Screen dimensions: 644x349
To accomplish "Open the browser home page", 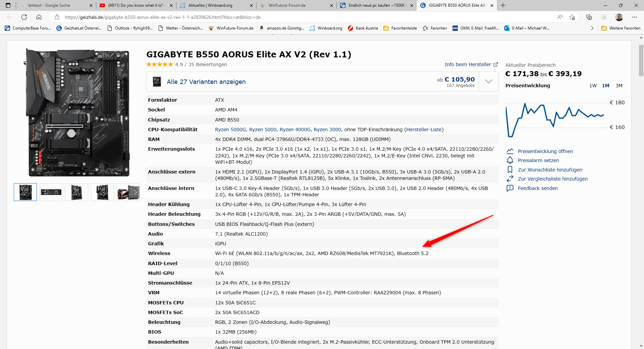I will [39, 17].
